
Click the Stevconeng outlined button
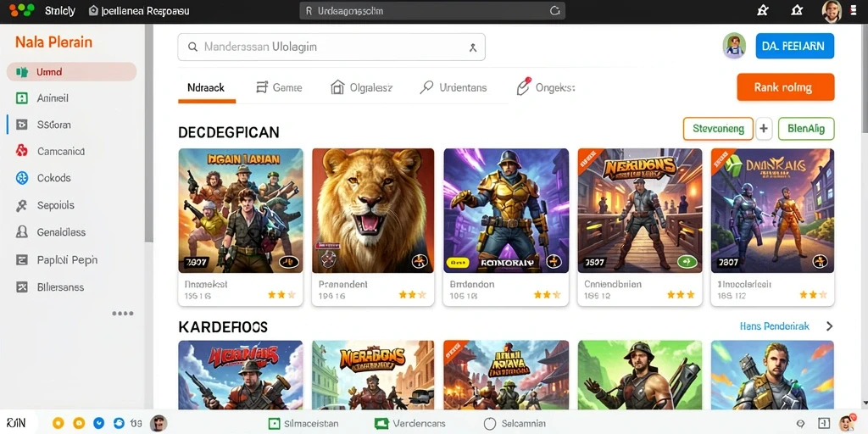(718, 129)
